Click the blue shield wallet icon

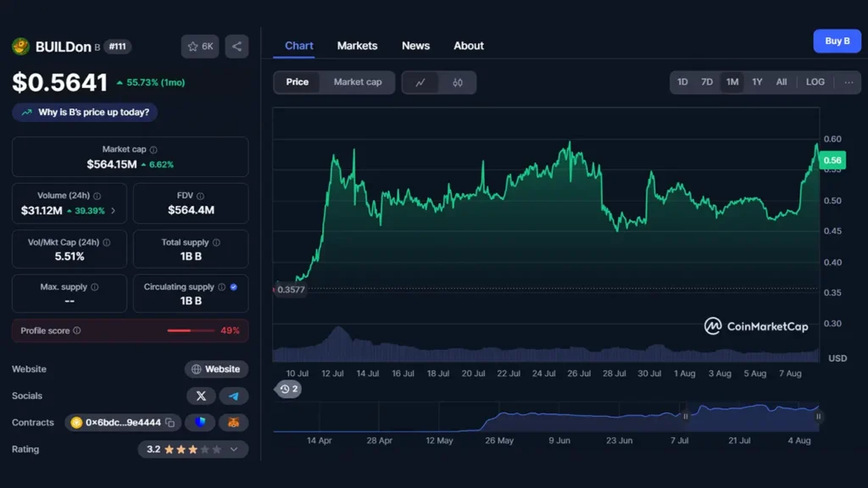[200, 423]
